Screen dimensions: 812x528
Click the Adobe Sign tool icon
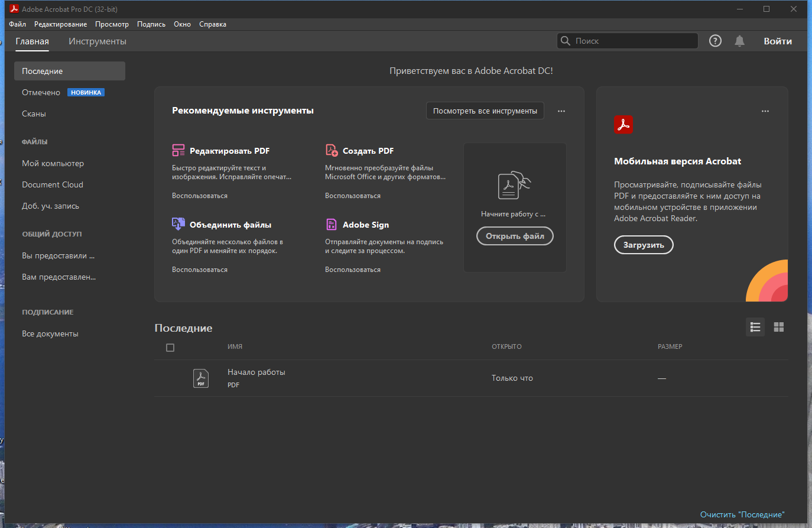[332, 224]
